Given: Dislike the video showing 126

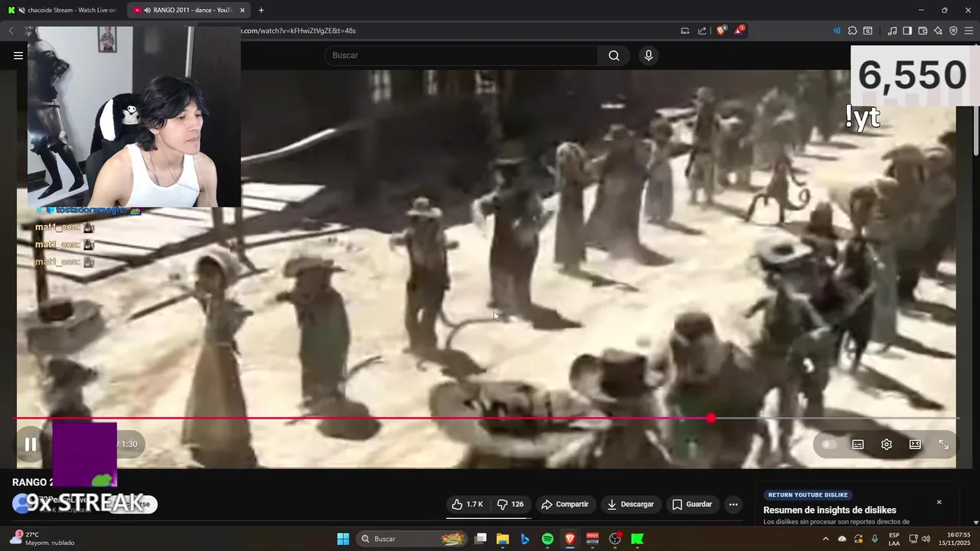Looking at the screenshot, I should (510, 504).
